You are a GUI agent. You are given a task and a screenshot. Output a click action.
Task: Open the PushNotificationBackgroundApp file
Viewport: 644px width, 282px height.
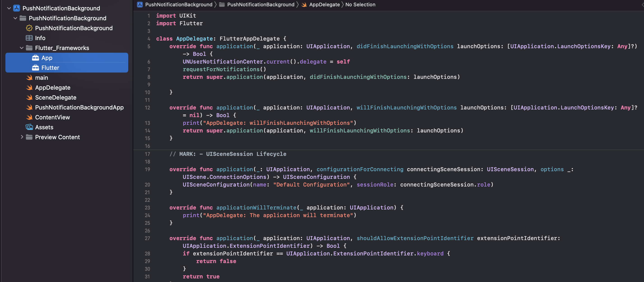pyautogui.click(x=79, y=107)
